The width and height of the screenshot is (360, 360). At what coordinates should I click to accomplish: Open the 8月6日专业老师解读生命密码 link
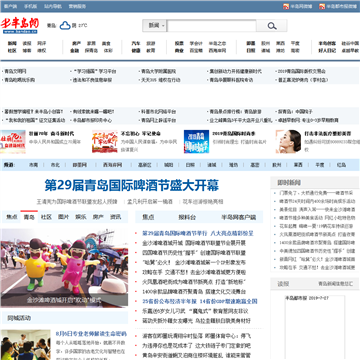pos(91,333)
